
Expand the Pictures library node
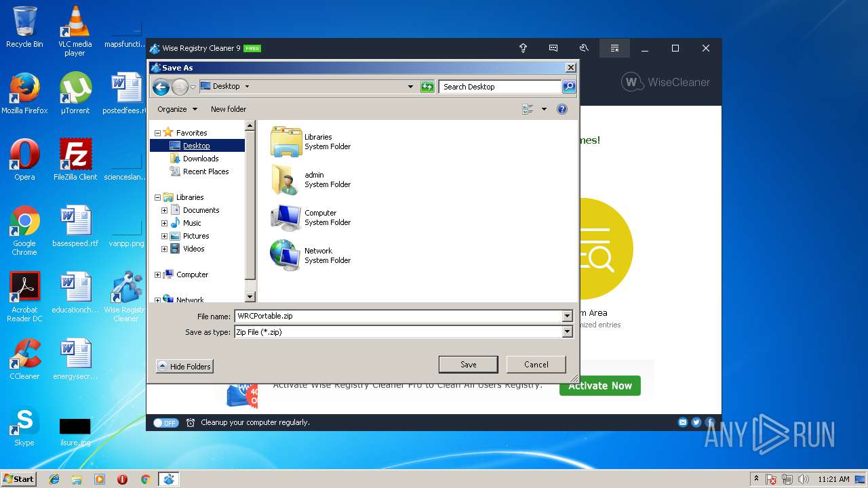164,236
